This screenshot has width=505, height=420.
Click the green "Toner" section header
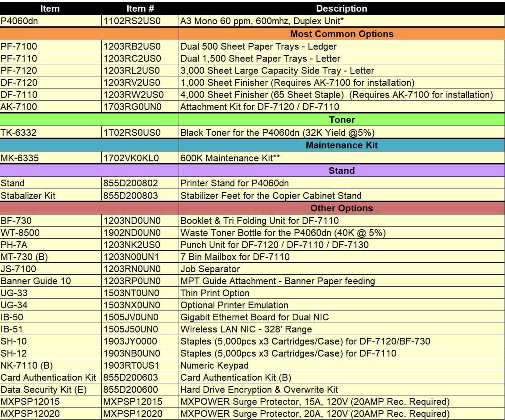(342, 120)
